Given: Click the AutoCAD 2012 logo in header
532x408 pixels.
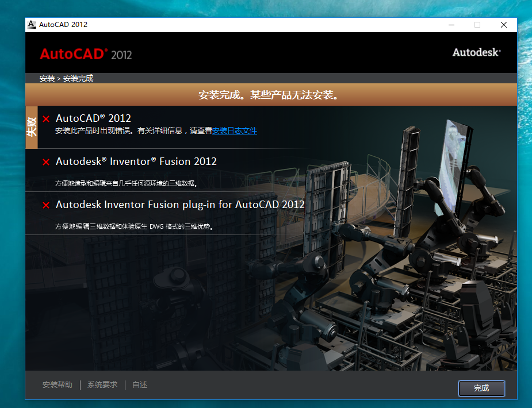Looking at the screenshot, I should click(x=86, y=54).
